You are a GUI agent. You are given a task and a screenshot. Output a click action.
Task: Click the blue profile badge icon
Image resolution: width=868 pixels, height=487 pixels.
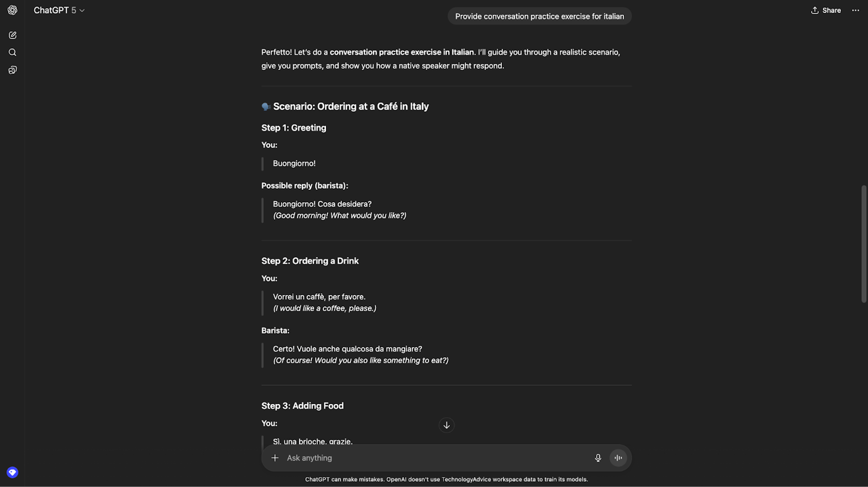(12, 473)
